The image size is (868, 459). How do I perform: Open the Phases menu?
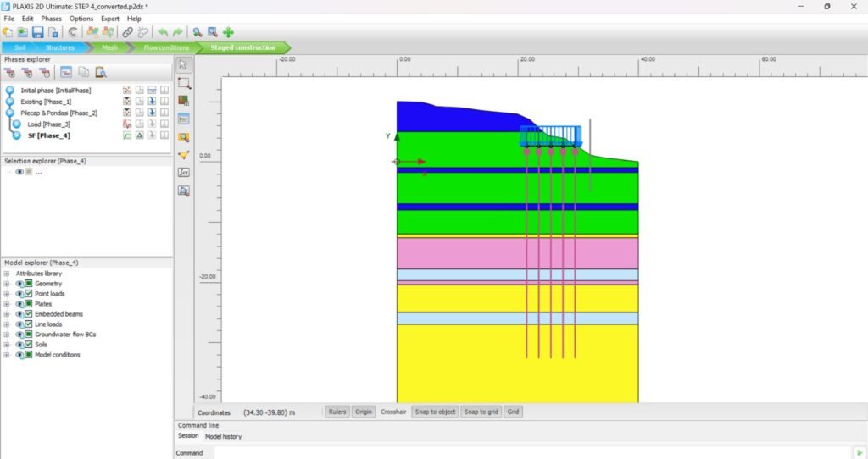(x=52, y=19)
